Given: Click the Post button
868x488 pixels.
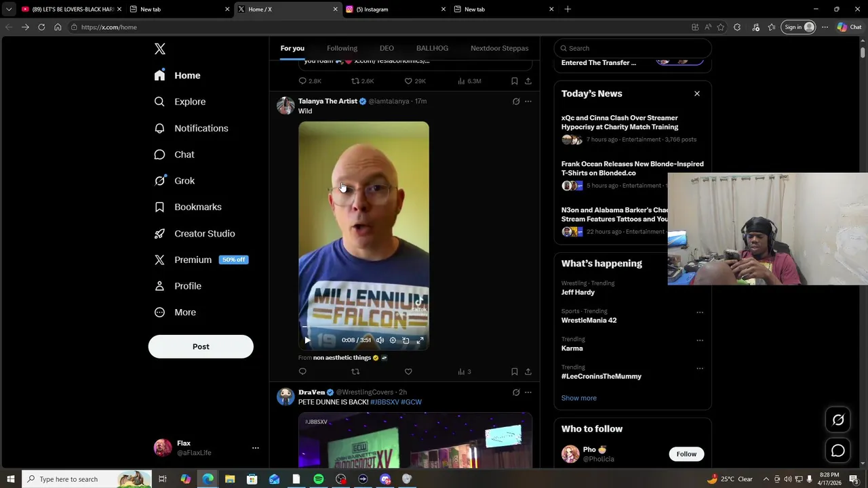Looking at the screenshot, I should click(201, 346).
